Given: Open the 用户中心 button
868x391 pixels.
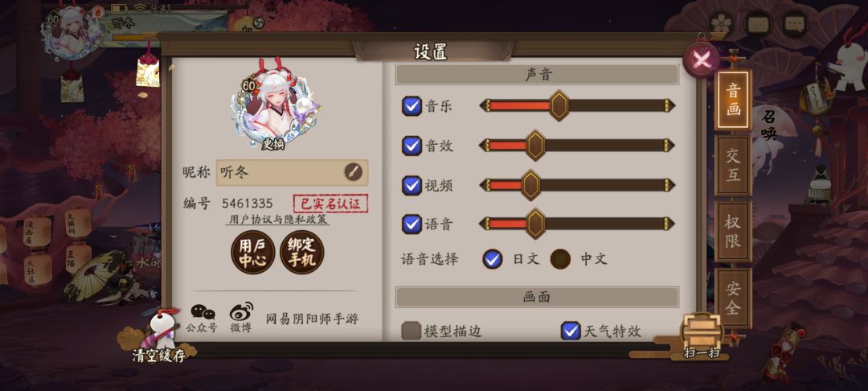Looking at the screenshot, I should [x=253, y=253].
